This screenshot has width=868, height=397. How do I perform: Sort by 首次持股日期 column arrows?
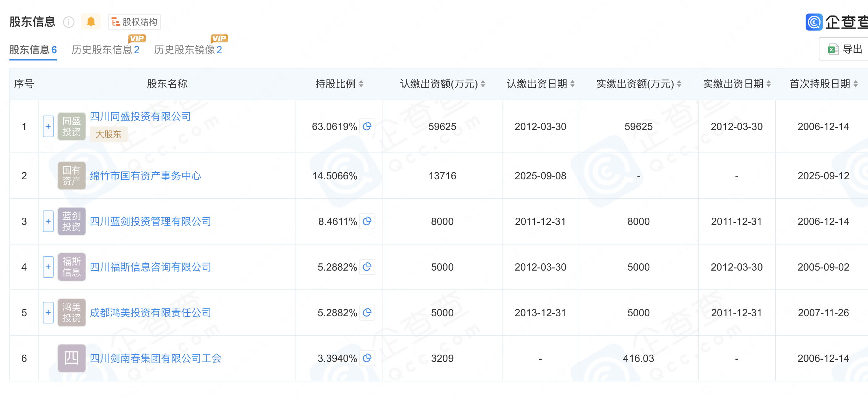[x=856, y=84]
